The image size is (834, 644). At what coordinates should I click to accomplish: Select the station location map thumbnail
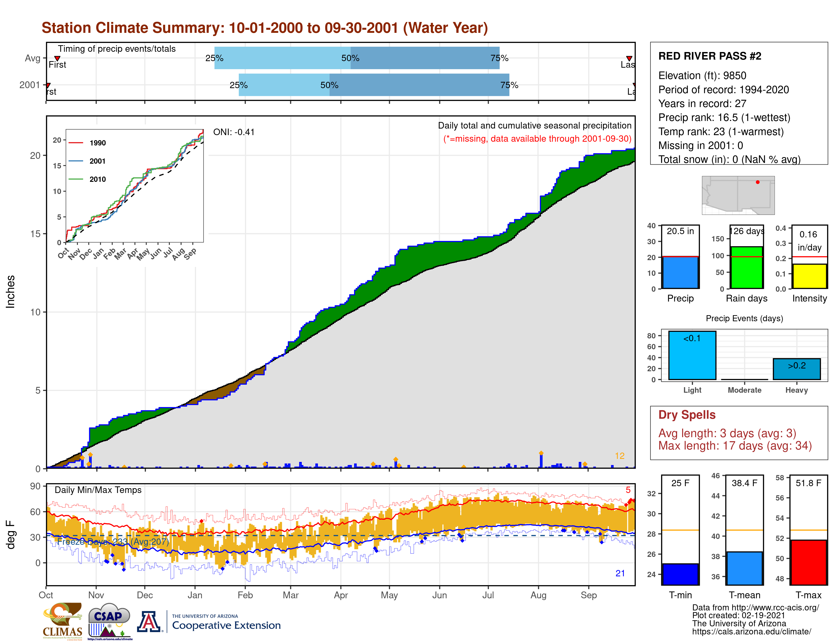(x=738, y=195)
